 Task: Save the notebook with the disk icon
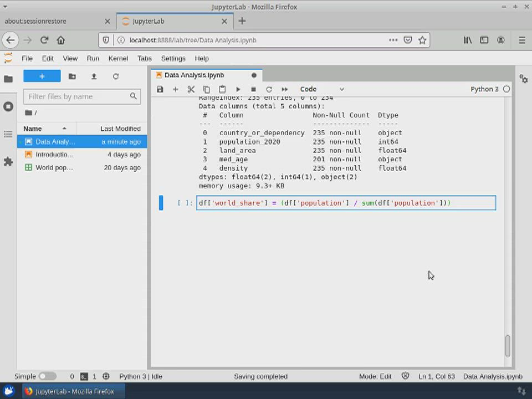pos(160,89)
